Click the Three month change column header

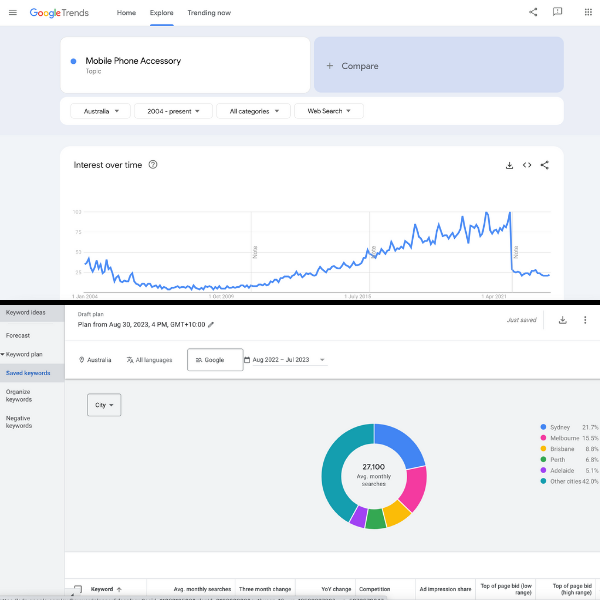[x=265, y=589]
